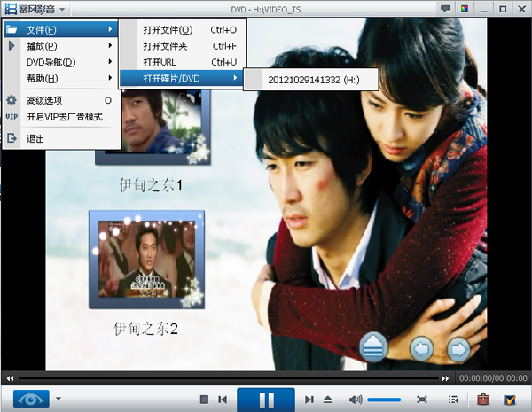Click the fast-forward button right of progress bar

click(445, 378)
